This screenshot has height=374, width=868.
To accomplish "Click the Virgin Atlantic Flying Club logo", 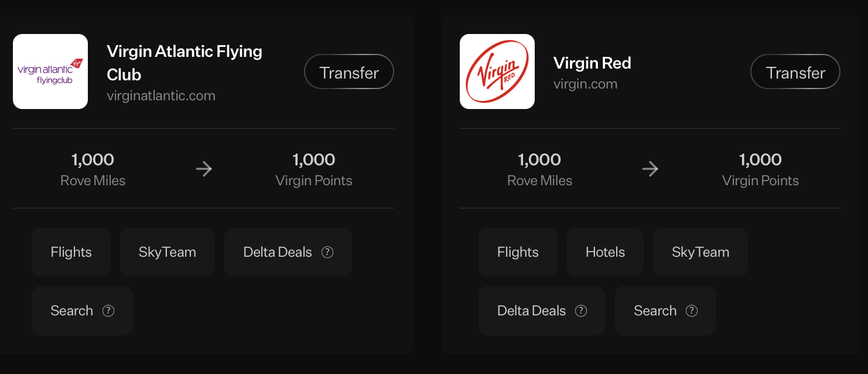I will point(50,71).
